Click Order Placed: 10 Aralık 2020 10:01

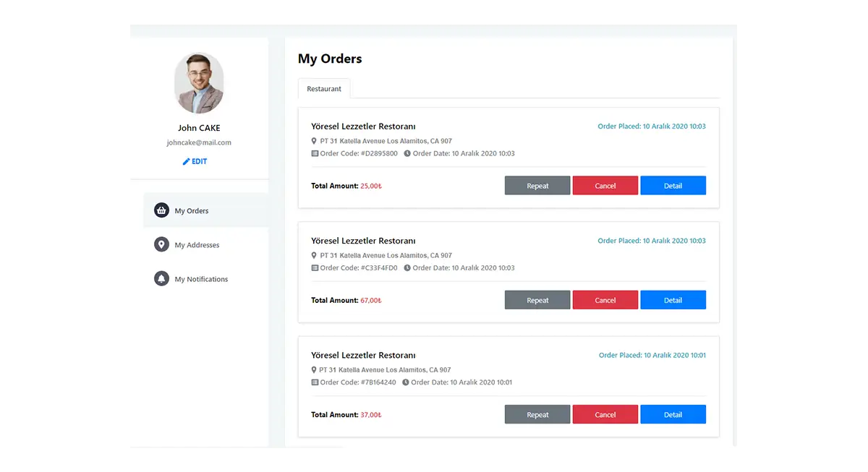(x=652, y=355)
